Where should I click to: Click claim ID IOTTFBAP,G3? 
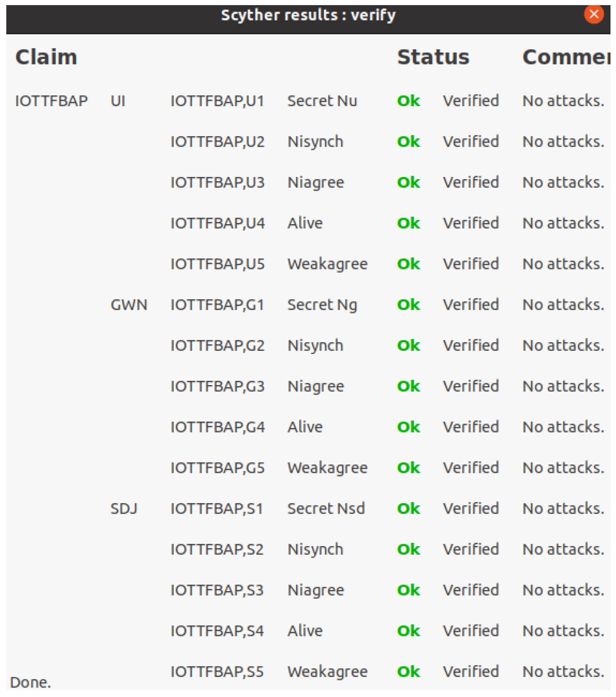coord(217,386)
